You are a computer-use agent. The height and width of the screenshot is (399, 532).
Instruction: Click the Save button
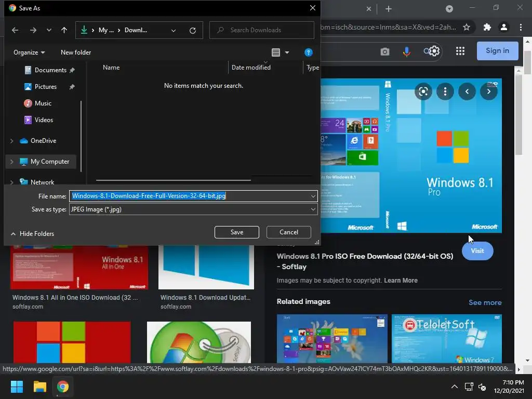coord(237,232)
